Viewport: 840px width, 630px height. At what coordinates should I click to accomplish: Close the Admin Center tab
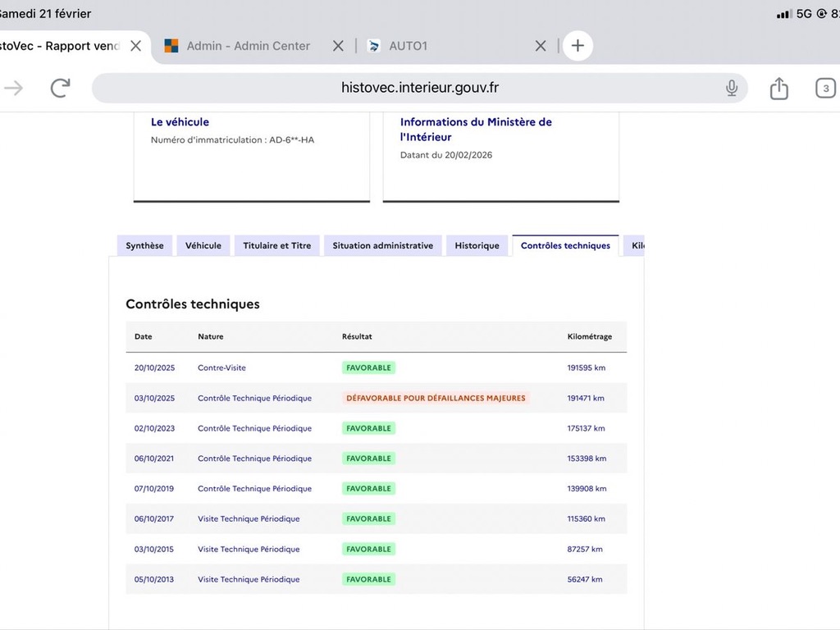(338, 46)
